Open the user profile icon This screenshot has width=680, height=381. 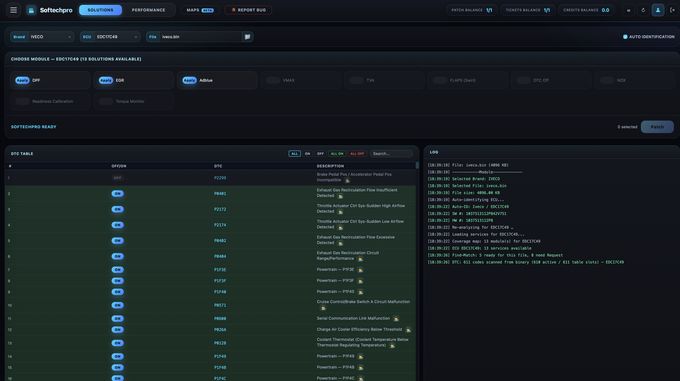(x=658, y=10)
